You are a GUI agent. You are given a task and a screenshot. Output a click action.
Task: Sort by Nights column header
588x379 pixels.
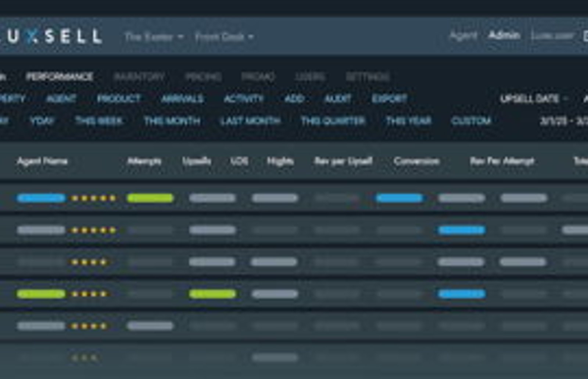click(x=280, y=161)
